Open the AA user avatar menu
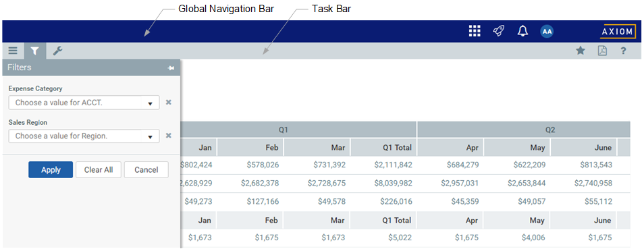This screenshot has width=644, height=249. pyautogui.click(x=547, y=31)
